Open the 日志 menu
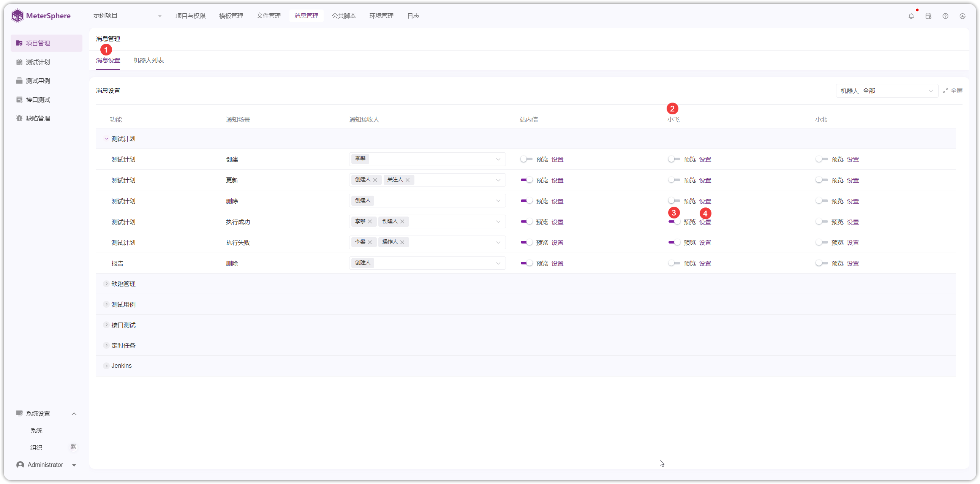Image resolution: width=980 pixels, height=484 pixels. [x=413, y=16]
